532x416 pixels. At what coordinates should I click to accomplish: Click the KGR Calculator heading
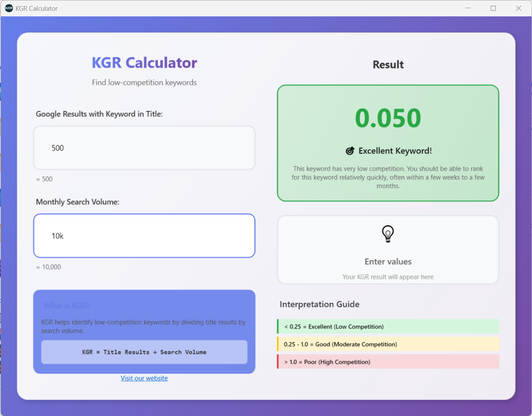tap(144, 63)
